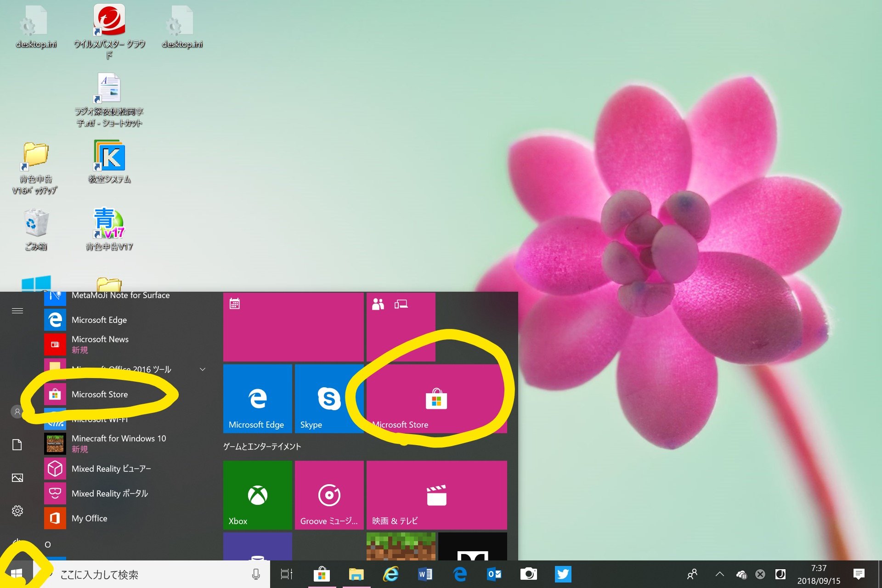Screen dimensions: 882x588
Task: Select the ウイルスバスター クラウド desktop icon
Action: (x=109, y=32)
